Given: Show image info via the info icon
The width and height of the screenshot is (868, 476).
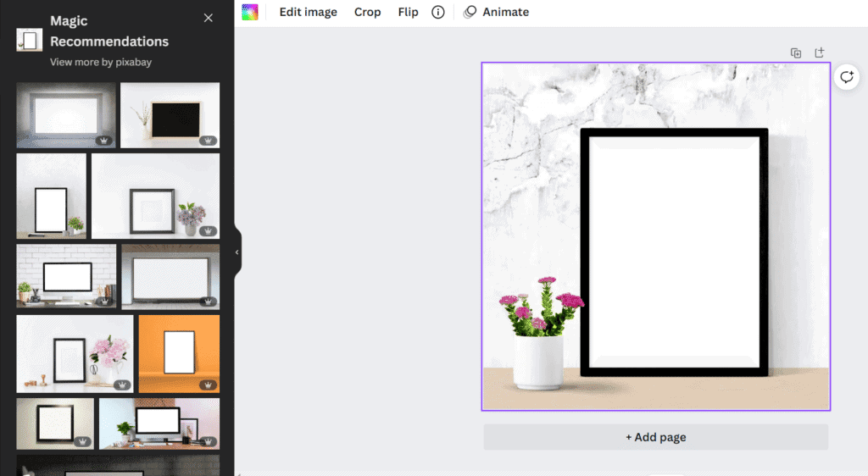Looking at the screenshot, I should pos(438,12).
